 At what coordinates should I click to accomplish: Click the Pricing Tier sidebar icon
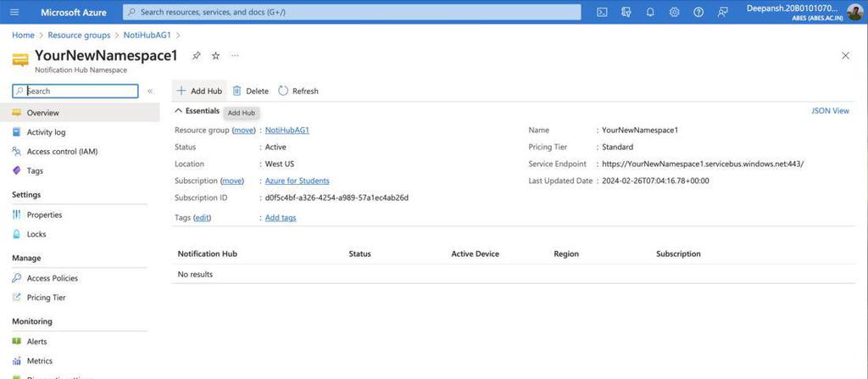click(17, 298)
